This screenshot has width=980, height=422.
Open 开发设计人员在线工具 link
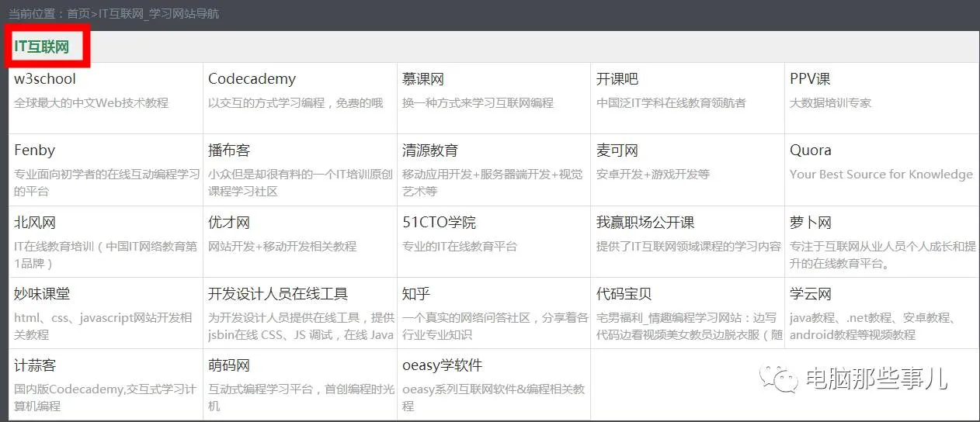click(x=278, y=293)
